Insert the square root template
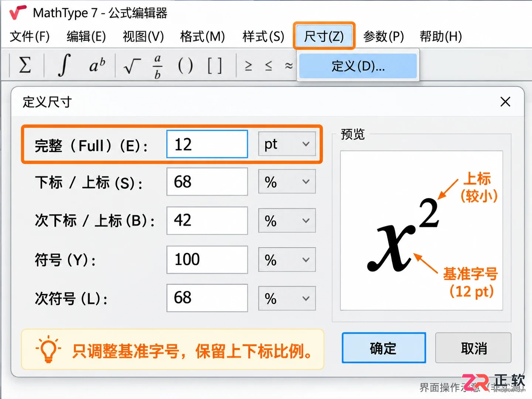 coord(132,66)
